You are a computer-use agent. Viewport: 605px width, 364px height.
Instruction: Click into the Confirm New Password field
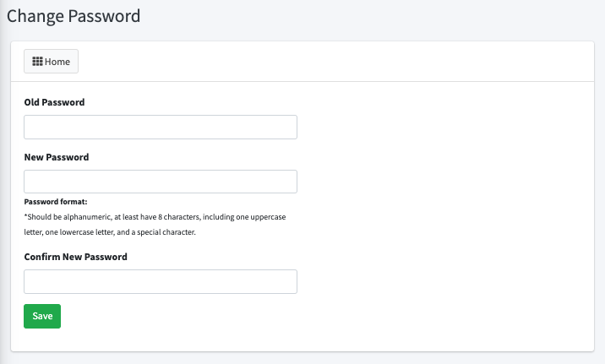(x=161, y=281)
